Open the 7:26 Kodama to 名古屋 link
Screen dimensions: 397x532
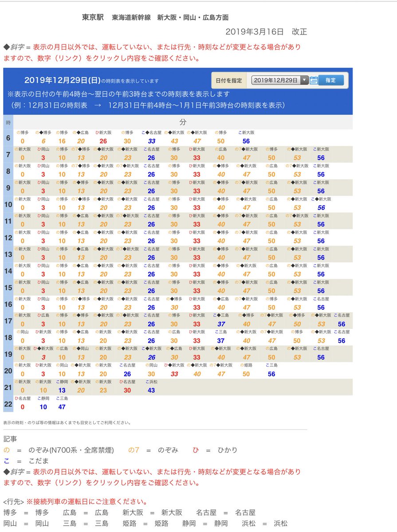(151, 158)
